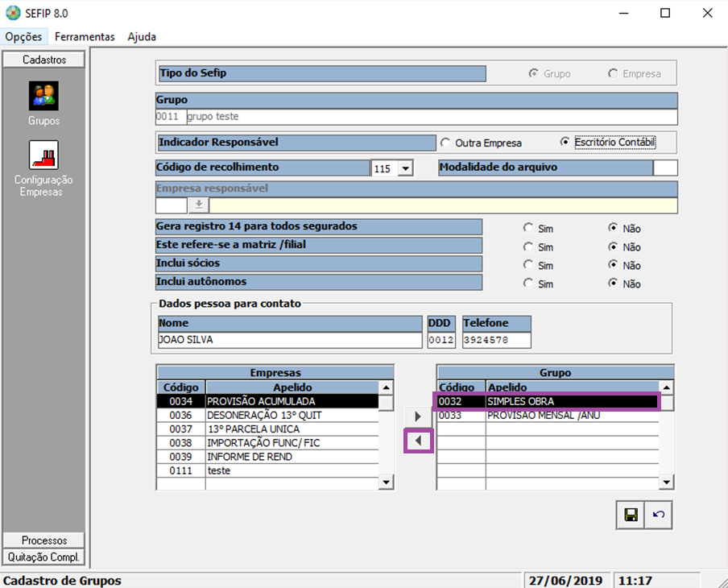Click SEFIP 8.0 application icon in title bar

(x=13, y=13)
